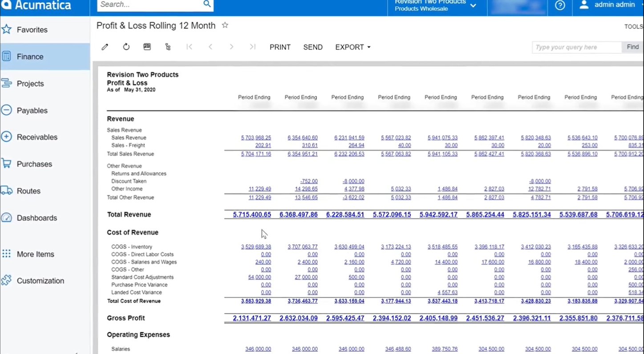Open Total Sales Revenue value 6,232,206.53
This screenshot has height=354, width=644.
pos(349,154)
